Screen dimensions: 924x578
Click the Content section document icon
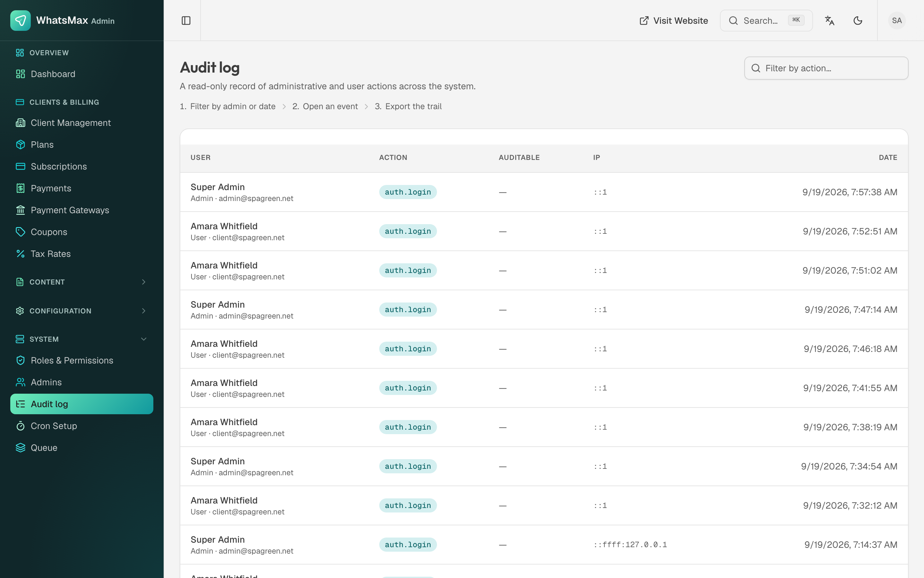20,282
